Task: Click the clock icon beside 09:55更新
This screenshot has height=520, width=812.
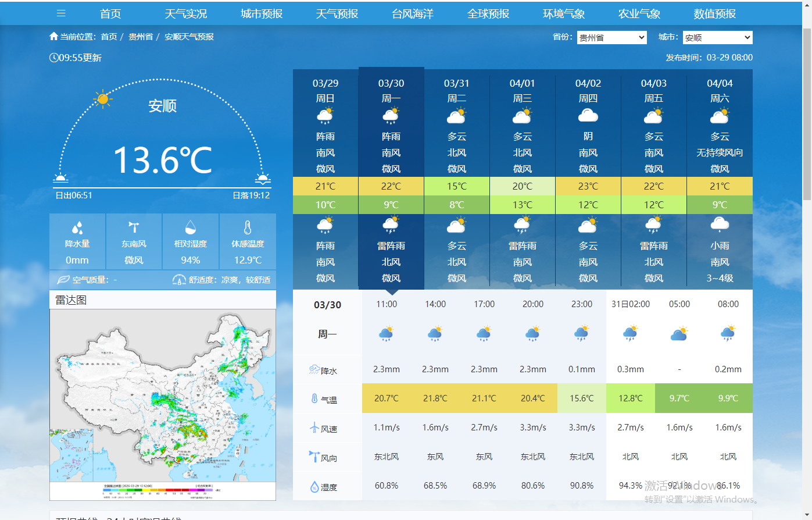Action: [54, 58]
